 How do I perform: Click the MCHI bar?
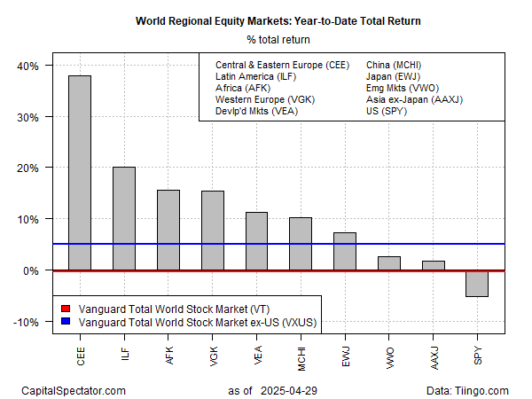(x=301, y=244)
